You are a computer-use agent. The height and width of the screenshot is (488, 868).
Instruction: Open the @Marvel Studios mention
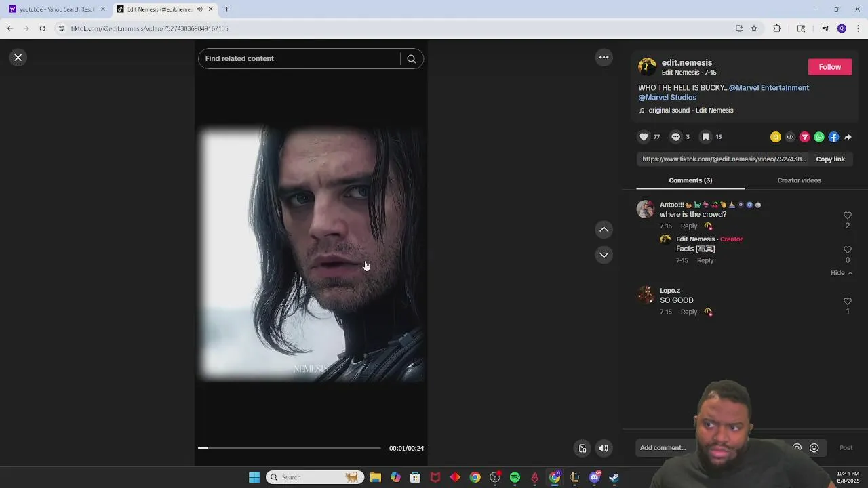[667, 98]
